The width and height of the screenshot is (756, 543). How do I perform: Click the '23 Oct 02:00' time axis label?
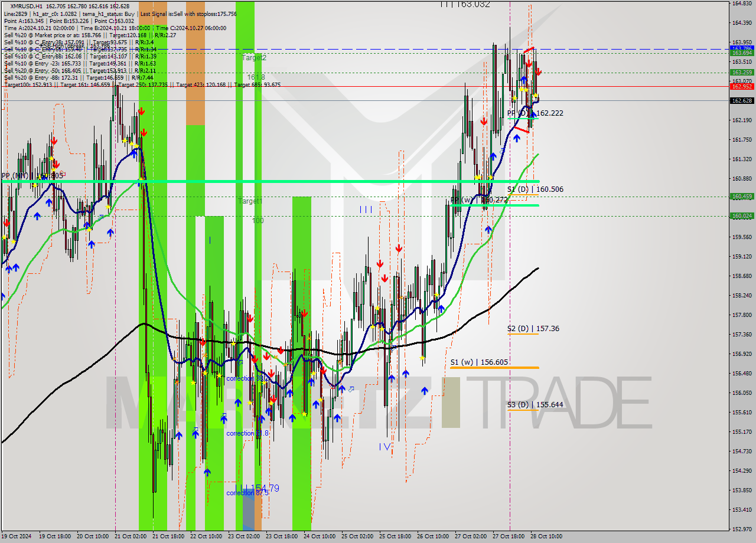[244, 537]
